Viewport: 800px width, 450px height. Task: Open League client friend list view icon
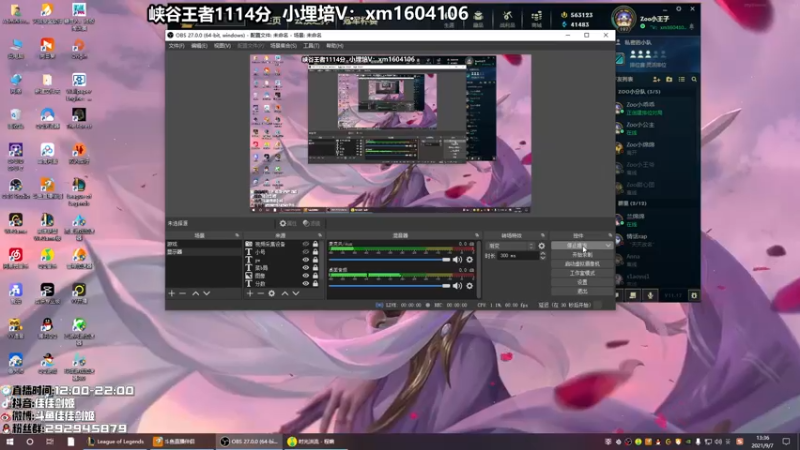(682, 80)
